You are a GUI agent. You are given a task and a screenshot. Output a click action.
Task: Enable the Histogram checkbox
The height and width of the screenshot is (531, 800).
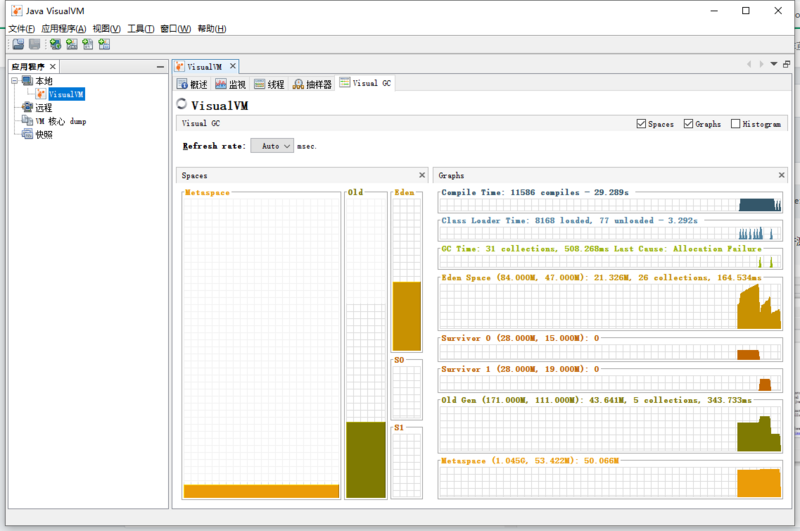coord(735,123)
